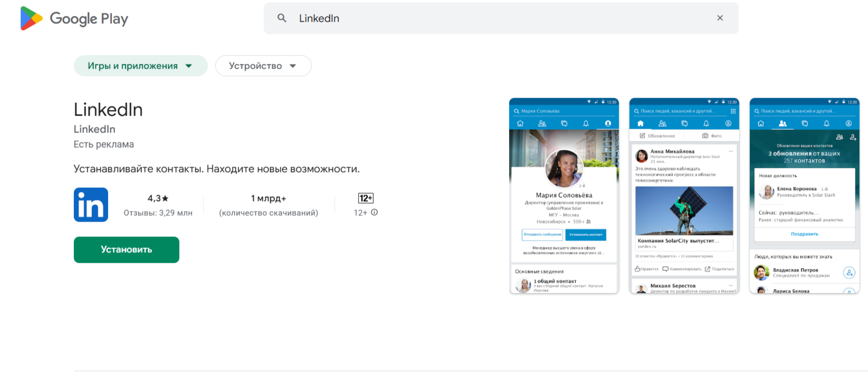The image size is (868, 373).
Task: Click the 12+ age rating badge
Action: pos(366,198)
